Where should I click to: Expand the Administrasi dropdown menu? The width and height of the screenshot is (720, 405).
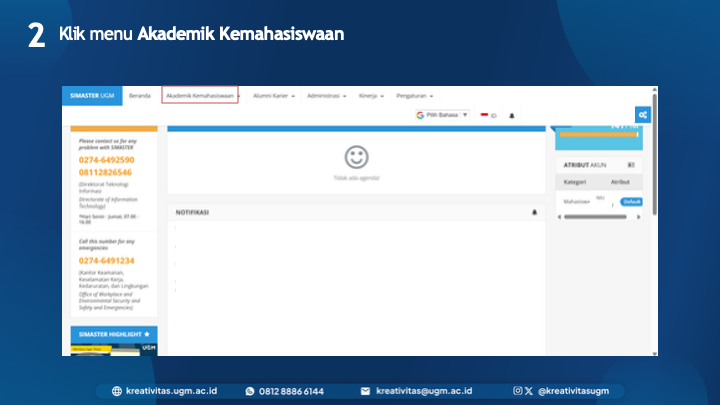point(328,96)
